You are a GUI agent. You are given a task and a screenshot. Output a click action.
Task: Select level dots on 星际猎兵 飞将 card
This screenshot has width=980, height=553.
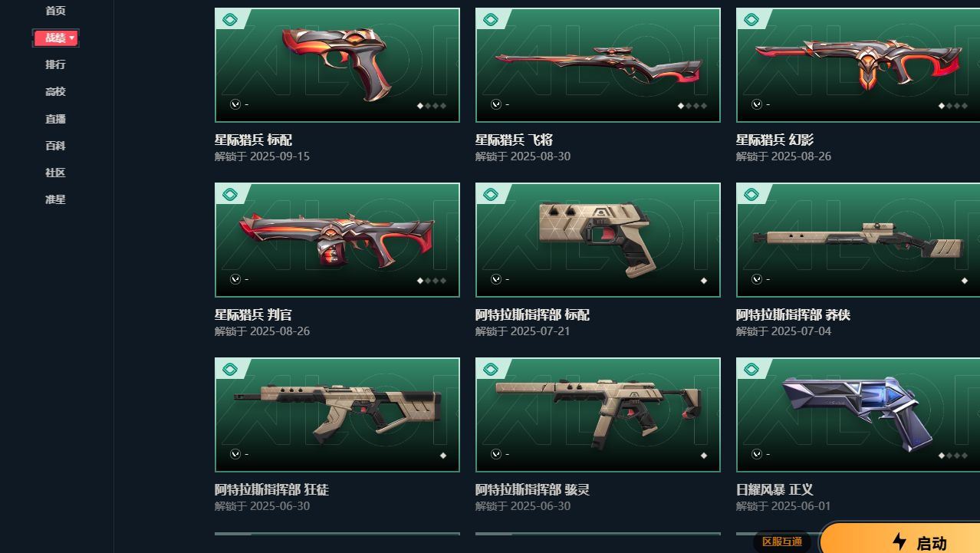(692, 106)
